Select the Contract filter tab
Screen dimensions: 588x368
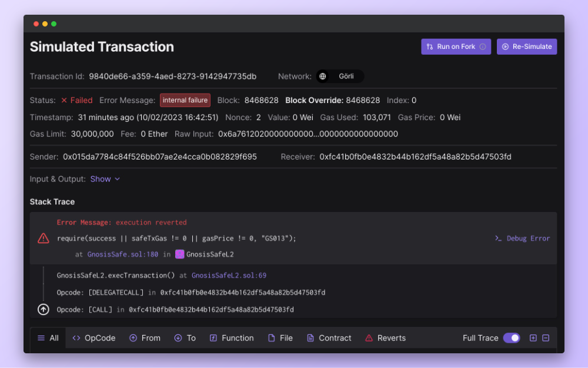(329, 338)
